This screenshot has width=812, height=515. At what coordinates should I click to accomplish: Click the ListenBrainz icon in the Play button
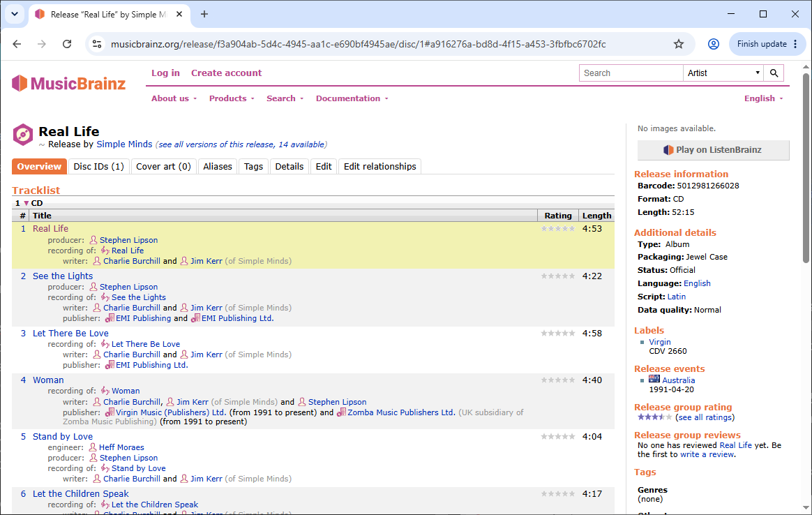pos(668,150)
